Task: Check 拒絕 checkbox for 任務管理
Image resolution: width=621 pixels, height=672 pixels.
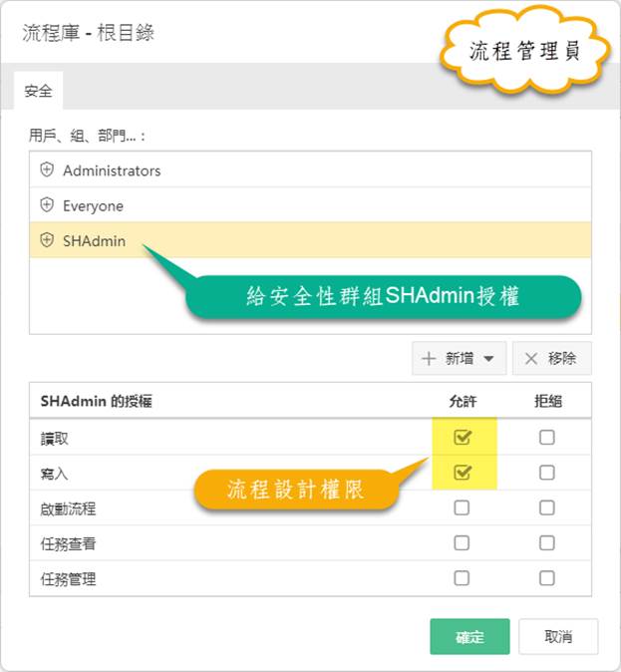Action: pos(547,578)
